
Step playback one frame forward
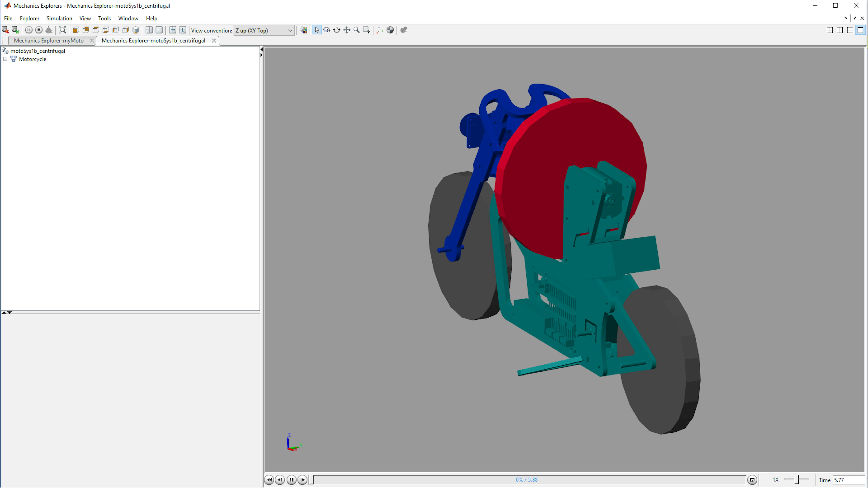pyautogui.click(x=303, y=480)
